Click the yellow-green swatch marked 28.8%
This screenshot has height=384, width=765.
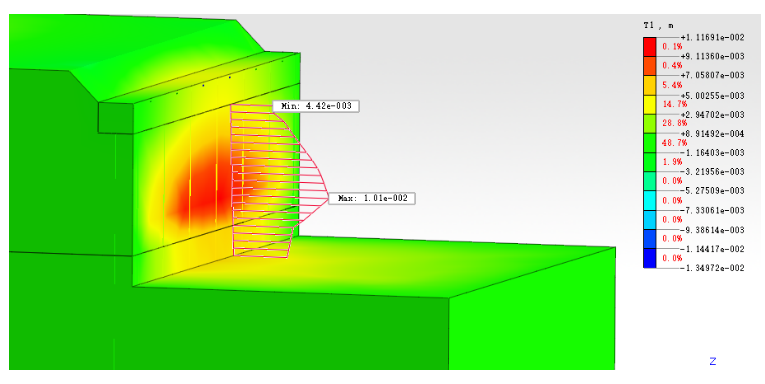[649, 124]
